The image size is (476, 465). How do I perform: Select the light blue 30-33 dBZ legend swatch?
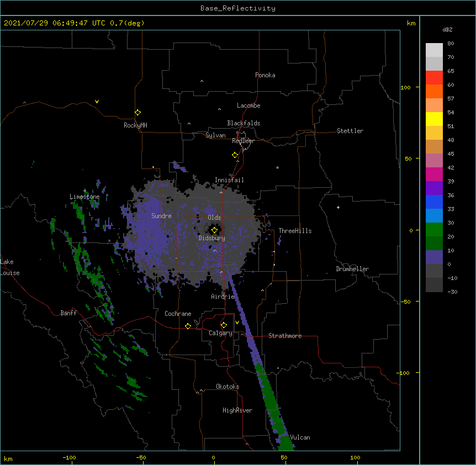click(x=434, y=216)
